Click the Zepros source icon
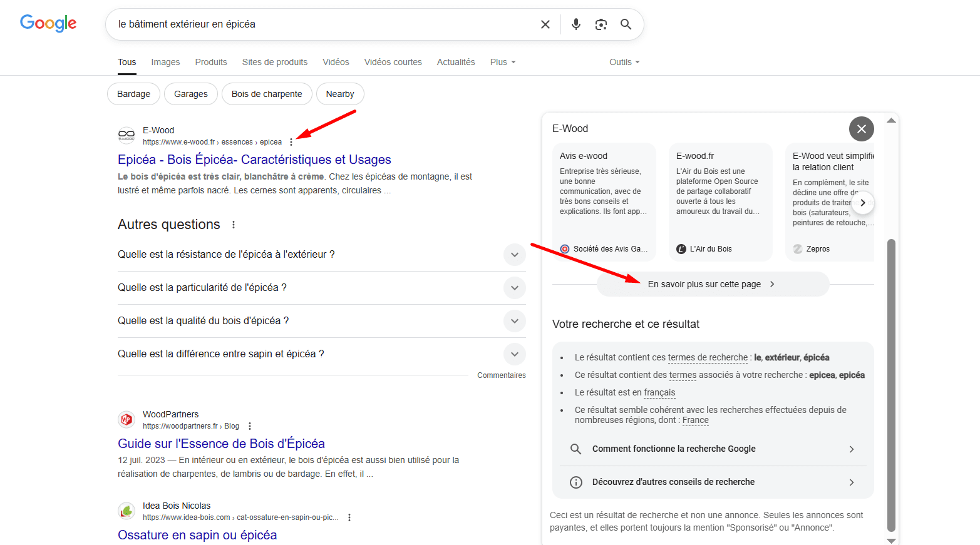The width and height of the screenshot is (980, 545). (x=798, y=249)
